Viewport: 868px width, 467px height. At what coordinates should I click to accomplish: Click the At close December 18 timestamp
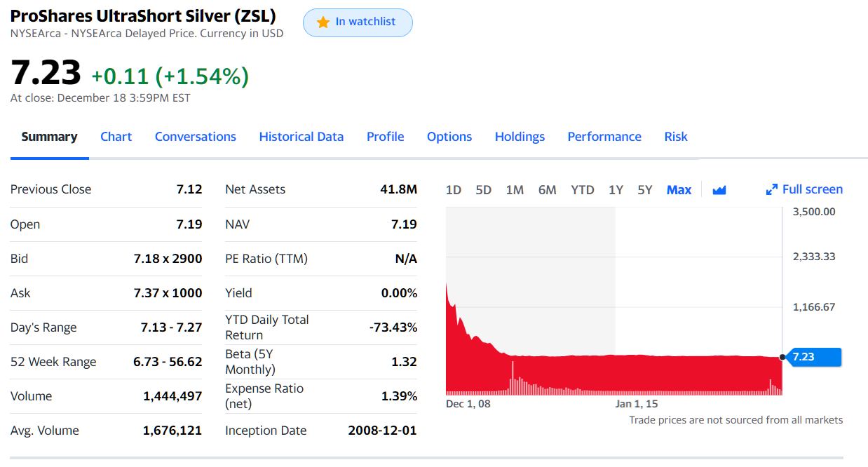(x=100, y=98)
